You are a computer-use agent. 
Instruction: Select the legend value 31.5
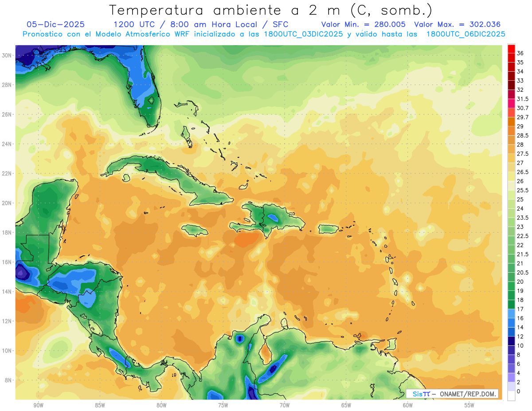coord(523,99)
